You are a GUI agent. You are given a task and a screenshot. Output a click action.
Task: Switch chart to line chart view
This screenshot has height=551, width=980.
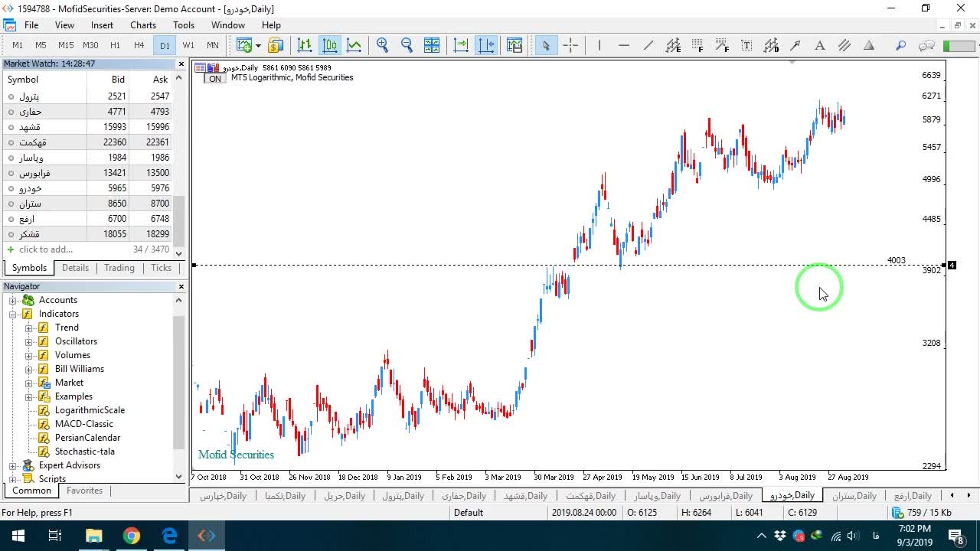(354, 45)
